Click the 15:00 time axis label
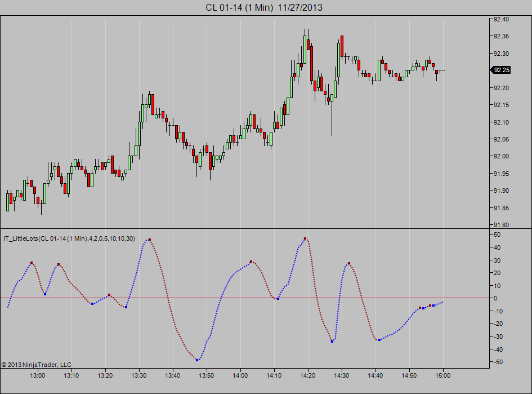The image size is (532, 394). (x=442, y=375)
